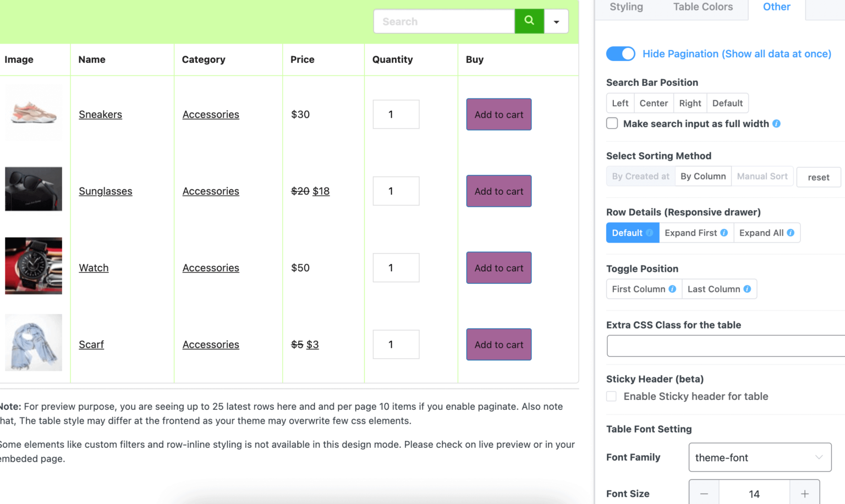This screenshot has width=845, height=504.
Task: Click the green search magnifier icon
Action: (x=529, y=21)
